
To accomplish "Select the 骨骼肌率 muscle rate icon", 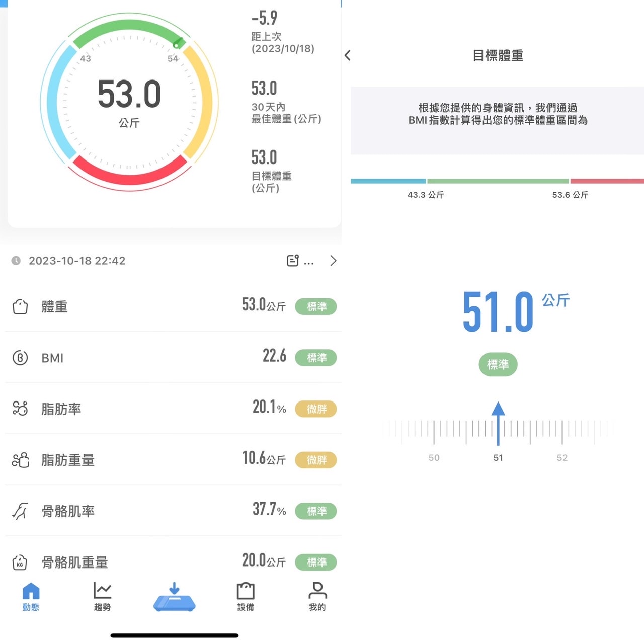I will coord(20,511).
